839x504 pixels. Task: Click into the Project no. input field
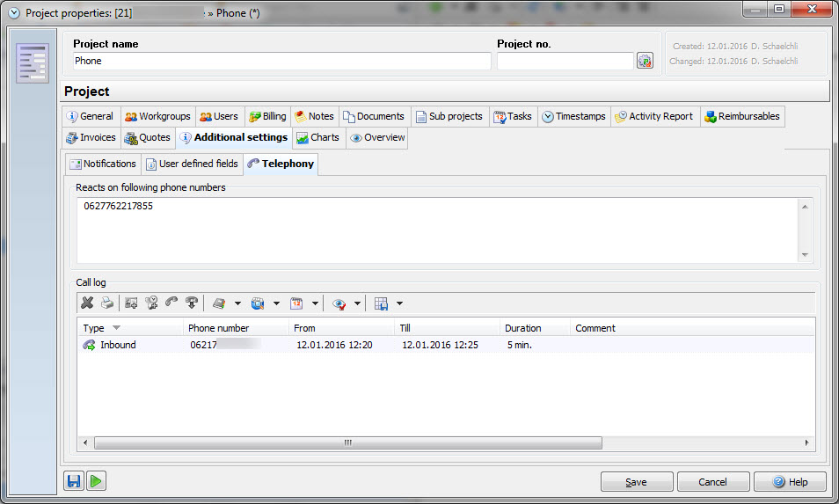(565, 61)
